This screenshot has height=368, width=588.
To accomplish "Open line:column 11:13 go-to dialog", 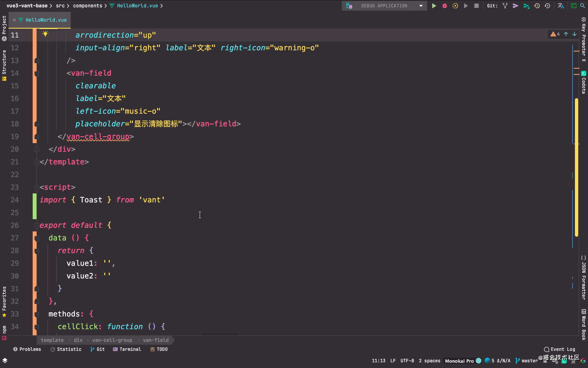I will [379, 361].
